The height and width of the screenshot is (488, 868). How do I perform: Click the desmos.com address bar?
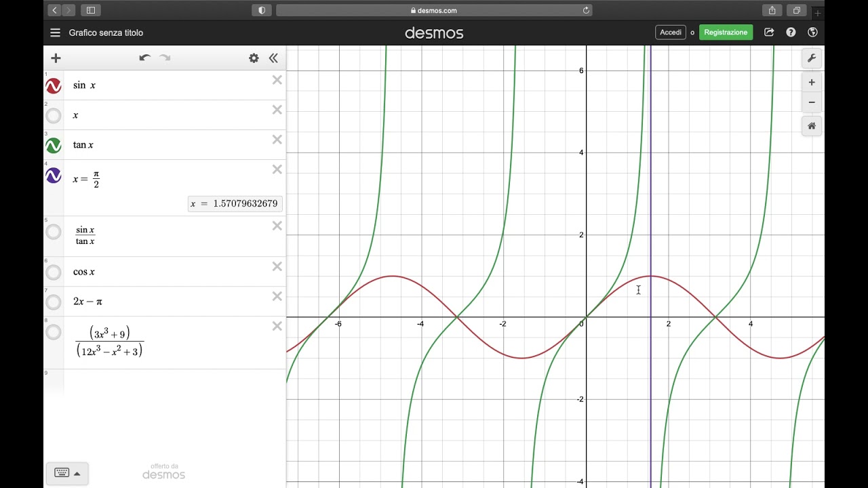coord(434,10)
